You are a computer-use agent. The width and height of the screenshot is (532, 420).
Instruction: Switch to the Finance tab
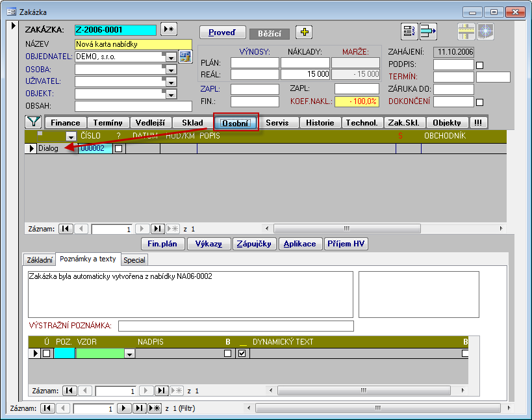(66, 123)
